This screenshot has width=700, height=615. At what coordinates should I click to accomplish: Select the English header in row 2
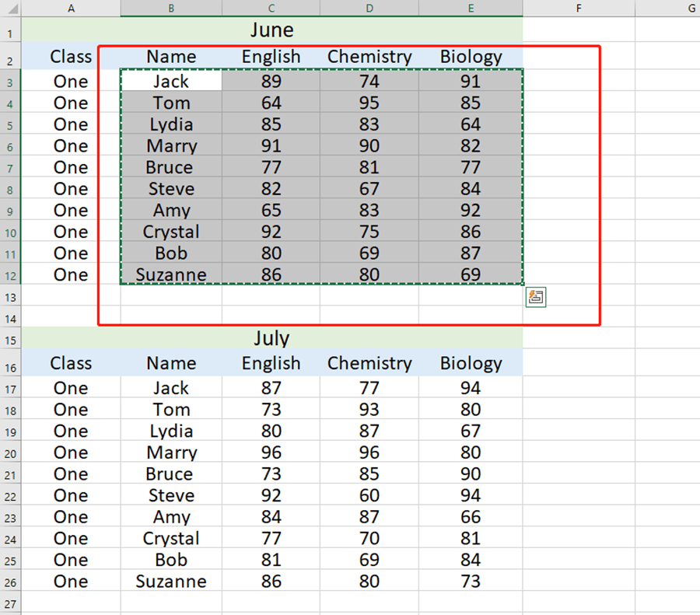click(x=271, y=56)
